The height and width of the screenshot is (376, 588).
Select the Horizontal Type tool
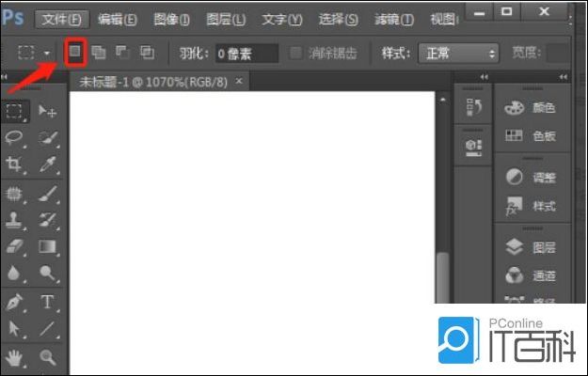point(48,302)
